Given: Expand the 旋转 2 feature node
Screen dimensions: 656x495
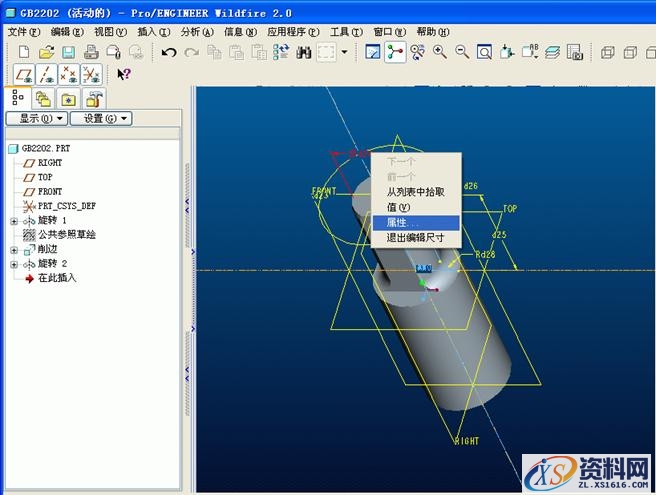Looking at the screenshot, I should click(x=14, y=264).
